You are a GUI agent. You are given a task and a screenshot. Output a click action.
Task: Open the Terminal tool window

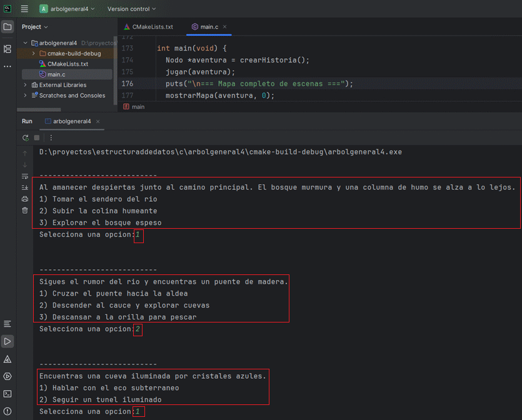click(x=8, y=394)
